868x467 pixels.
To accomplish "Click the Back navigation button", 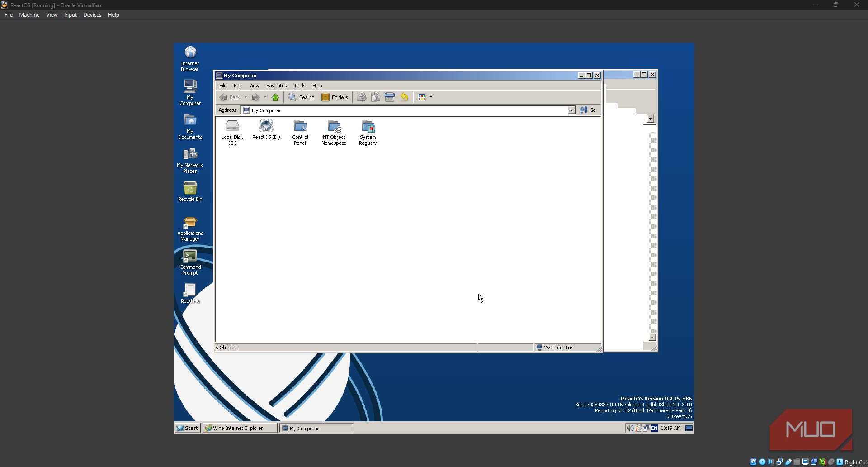I will tap(230, 97).
